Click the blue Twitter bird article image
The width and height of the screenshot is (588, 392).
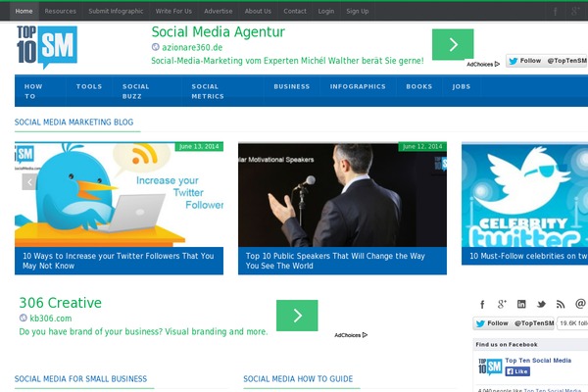point(119,194)
